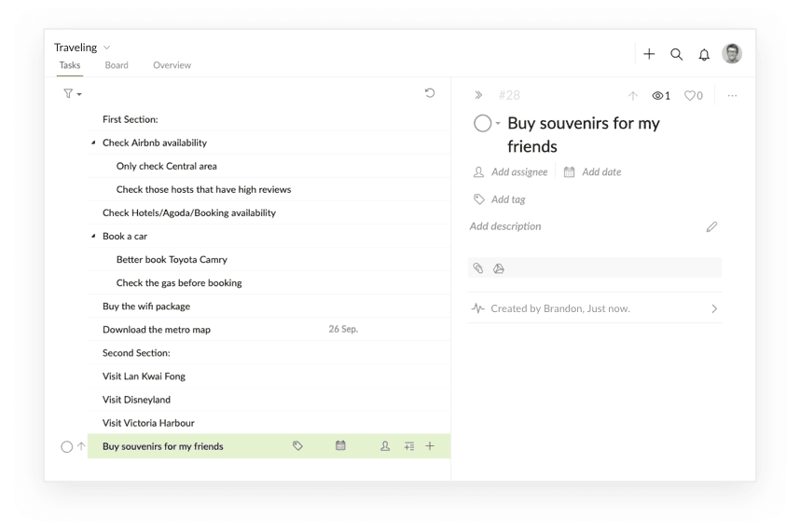Complete Buy souvenirs task in list circle
This screenshot has height=532, width=800.
coord(67,447)
